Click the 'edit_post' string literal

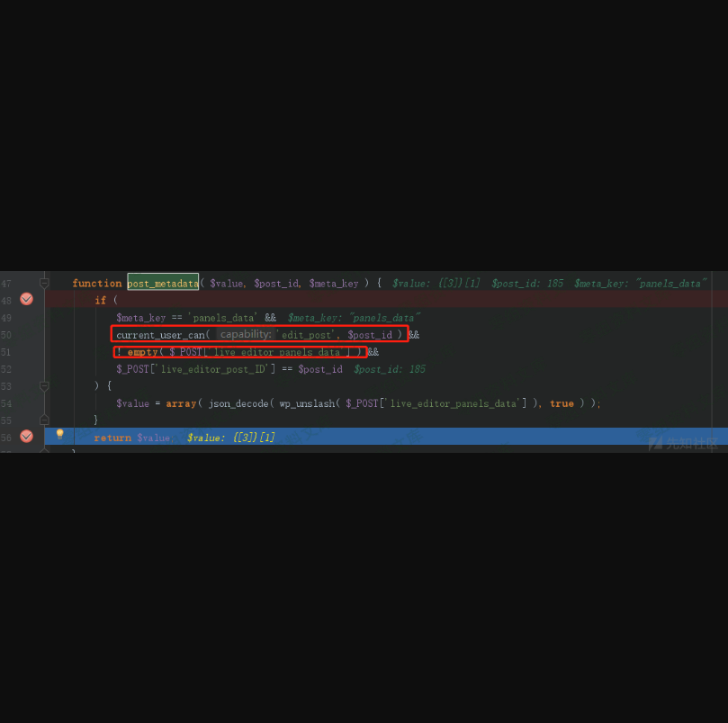pos(307,335)
